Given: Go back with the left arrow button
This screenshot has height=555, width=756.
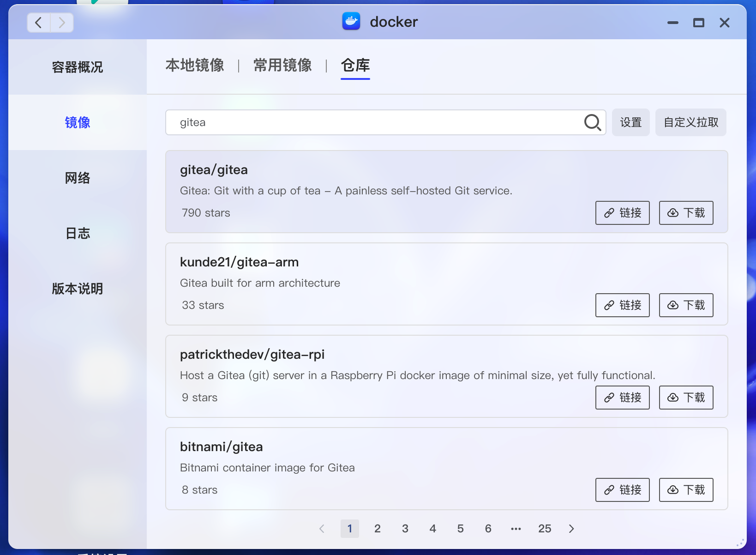Looking at the screenshot, I should 39,22.
